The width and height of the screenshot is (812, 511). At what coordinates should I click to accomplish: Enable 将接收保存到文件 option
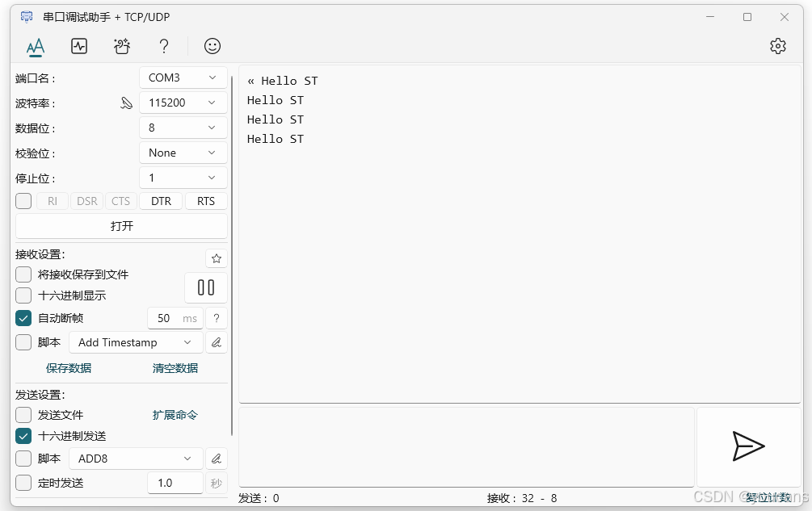pyautogui.click(x=23, y=274)
